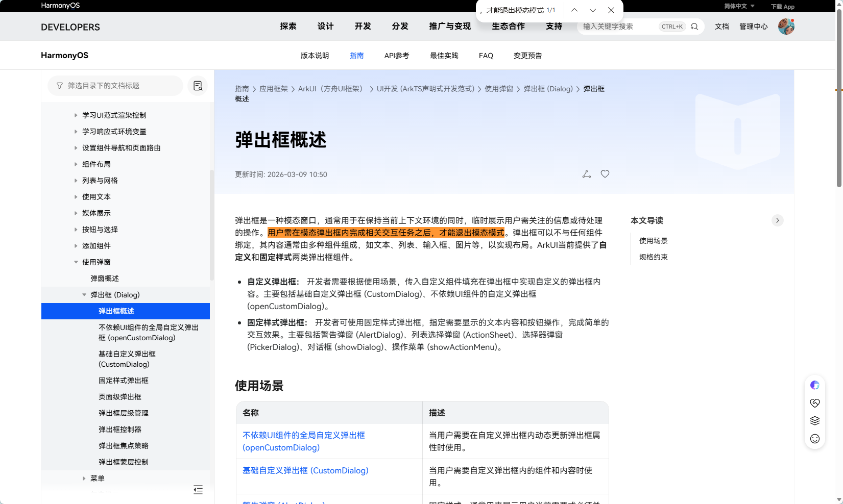The height and width of the screenshot is (504, 843).
Task: Expand 使用文本 tree node
Action: 76,197
